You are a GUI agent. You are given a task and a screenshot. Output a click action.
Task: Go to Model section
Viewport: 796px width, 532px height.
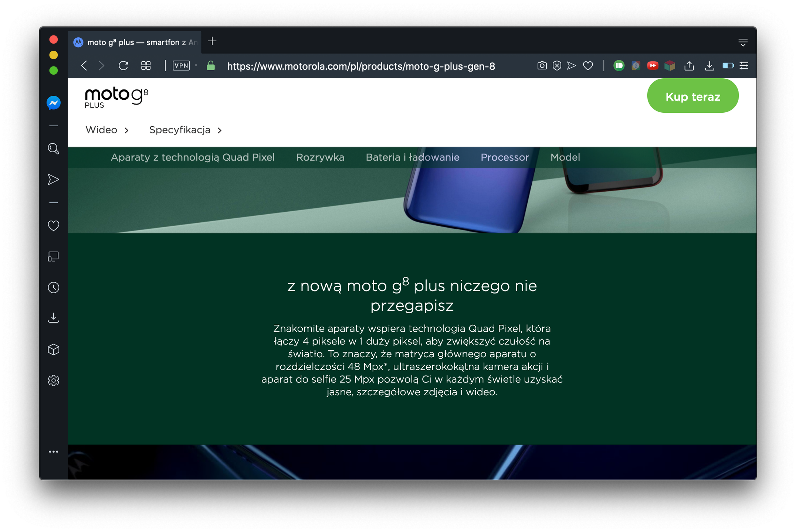coord(565,157)
